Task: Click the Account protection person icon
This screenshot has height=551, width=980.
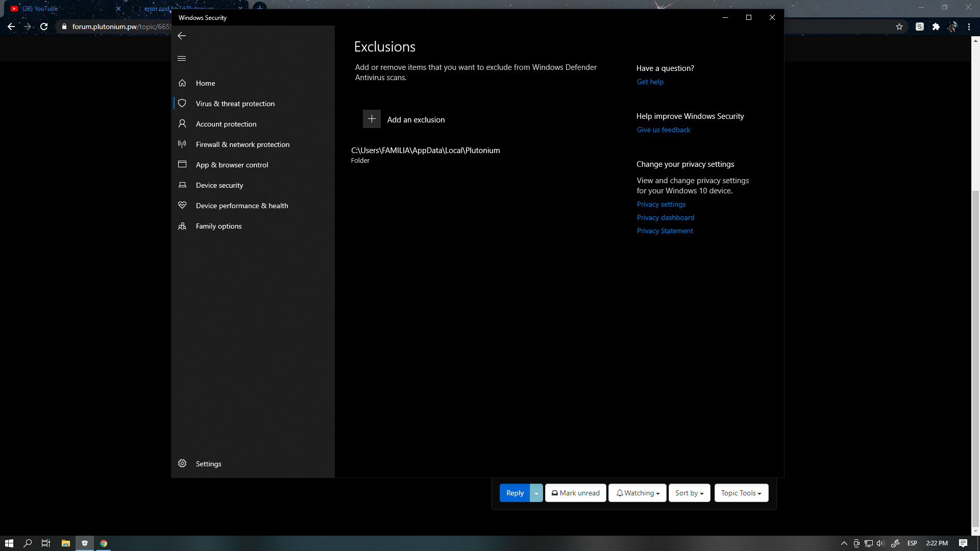Action: pyautogui.click(x=182, y=123)
